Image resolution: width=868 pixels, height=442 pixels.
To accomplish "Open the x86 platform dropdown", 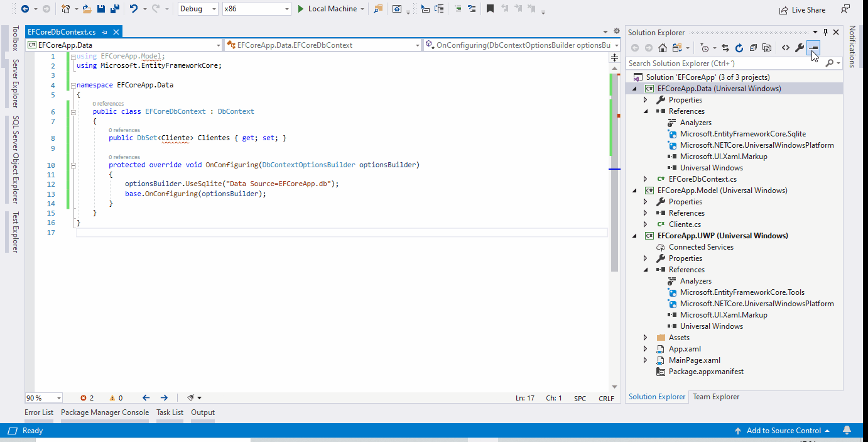I will (x=257, y=9).
